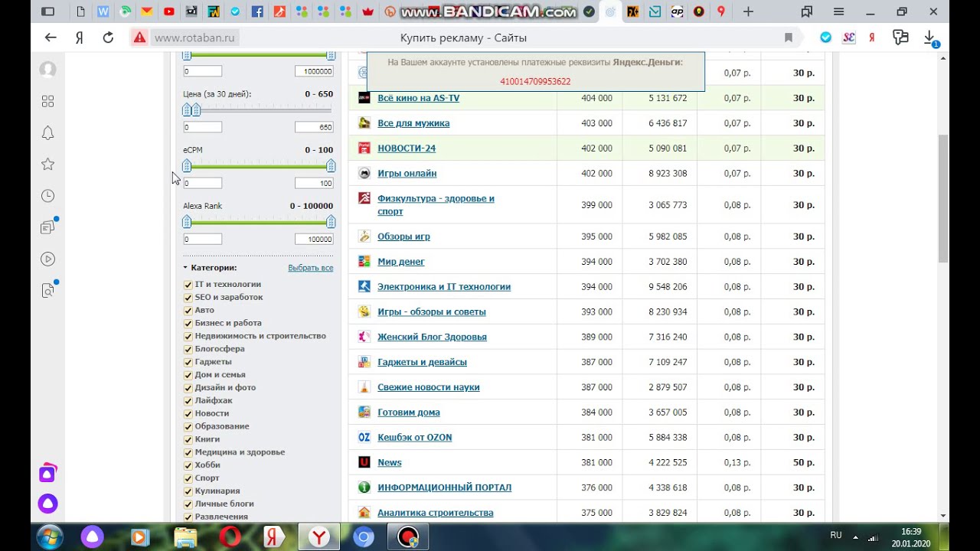Click the 'News' site link
Image resolution: width=980 pixels, height=551 pixels.
click(x=389, y=462)
